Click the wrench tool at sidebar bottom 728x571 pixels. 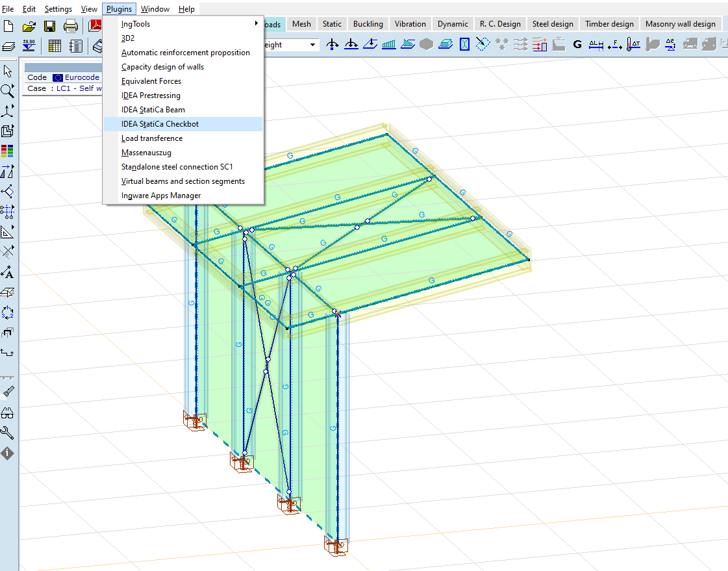point(8,433)
